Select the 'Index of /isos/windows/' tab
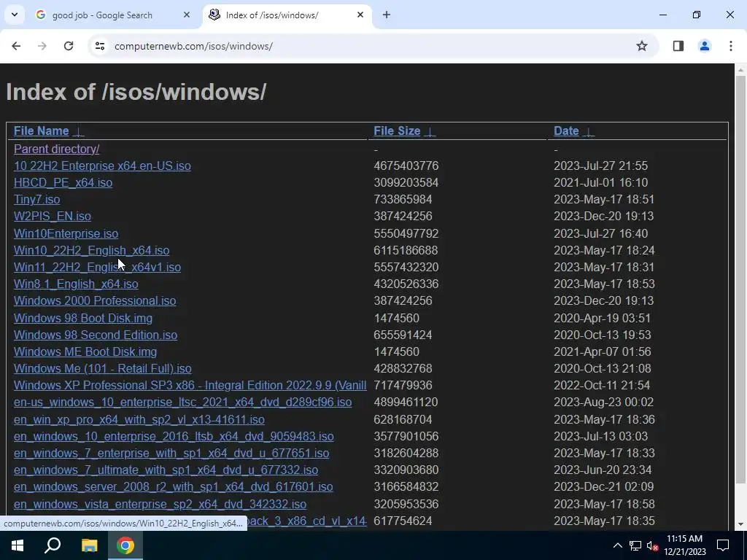This screenshot has height=560, width=747. coord(287,15)
